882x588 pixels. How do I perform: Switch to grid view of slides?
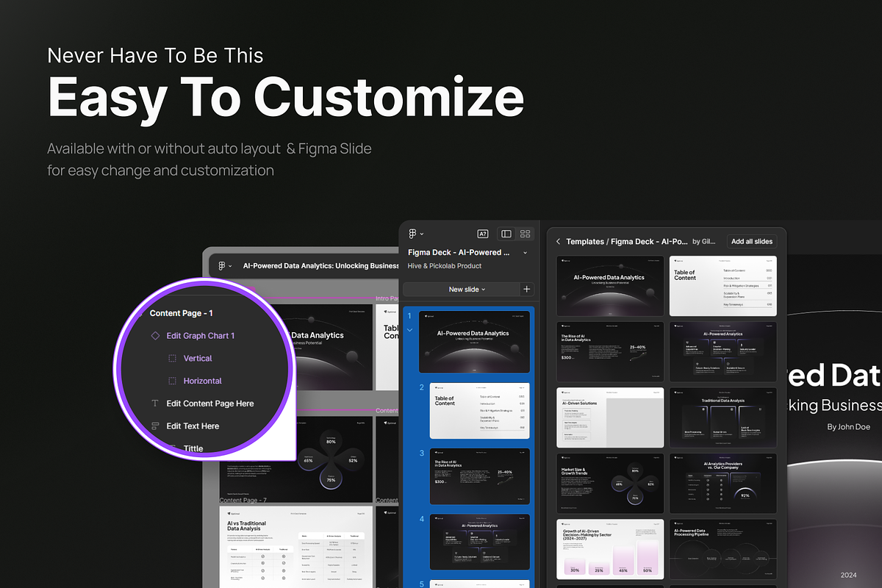click(525, 234)
